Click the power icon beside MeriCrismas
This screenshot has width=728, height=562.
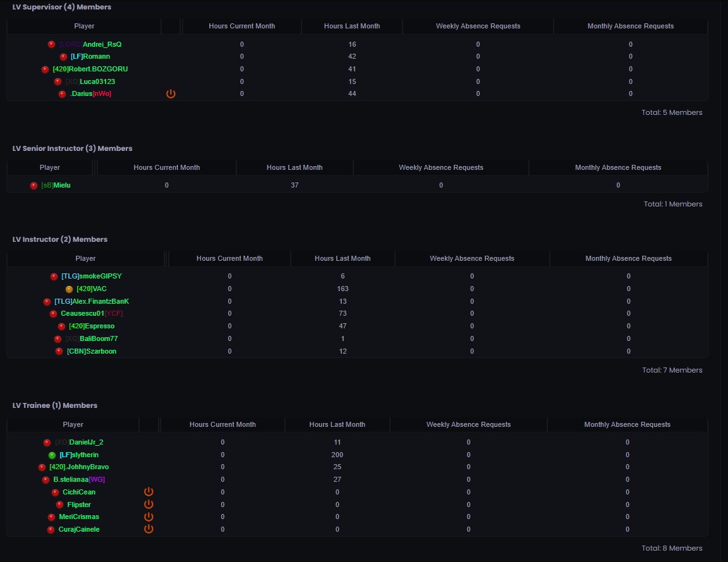point(149,517)
